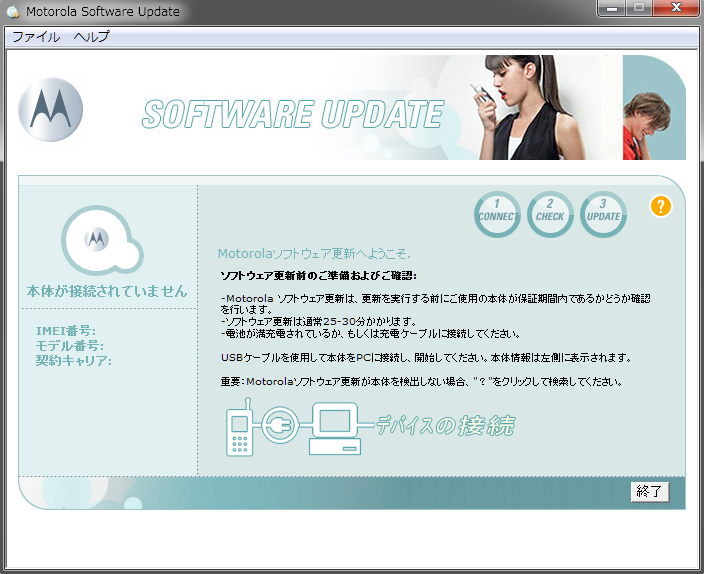The height and width of the screenshot is (574, 704).
Task: Click the orange question mark help icon
Action: (660, 207)
